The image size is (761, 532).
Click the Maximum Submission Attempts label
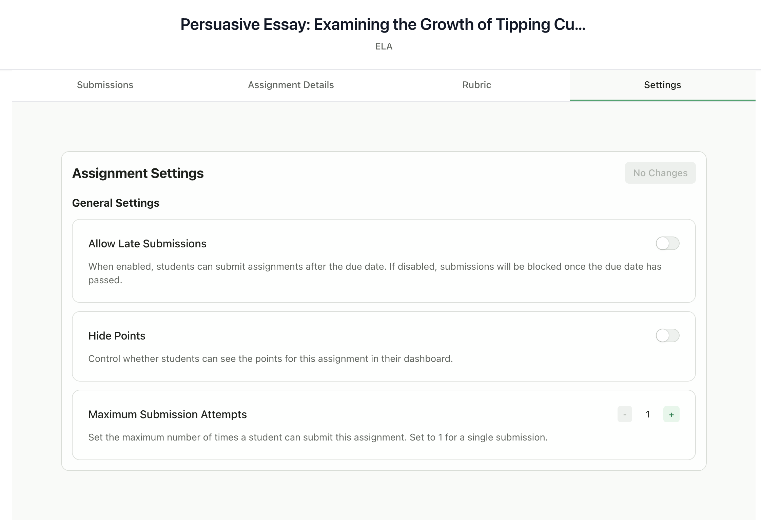pos(168,414)
